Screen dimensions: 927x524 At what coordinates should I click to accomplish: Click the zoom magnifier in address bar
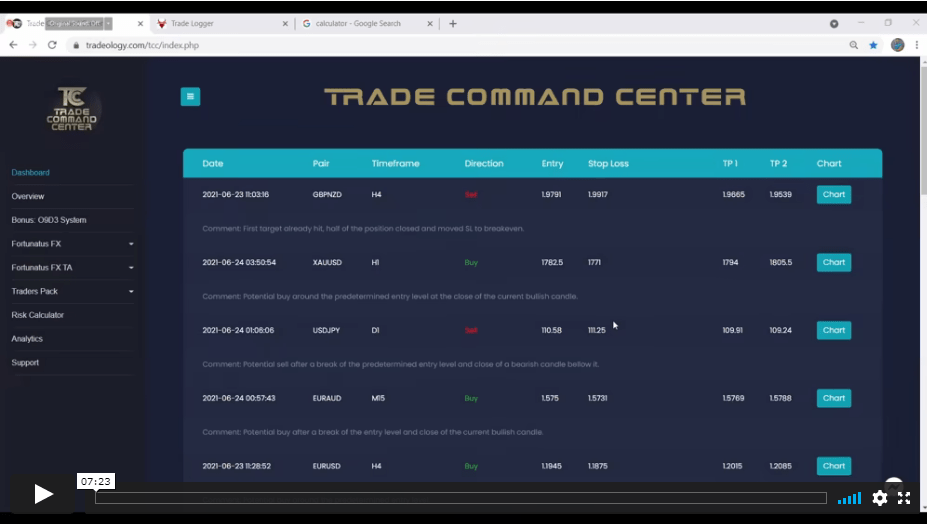pos(853,45)
